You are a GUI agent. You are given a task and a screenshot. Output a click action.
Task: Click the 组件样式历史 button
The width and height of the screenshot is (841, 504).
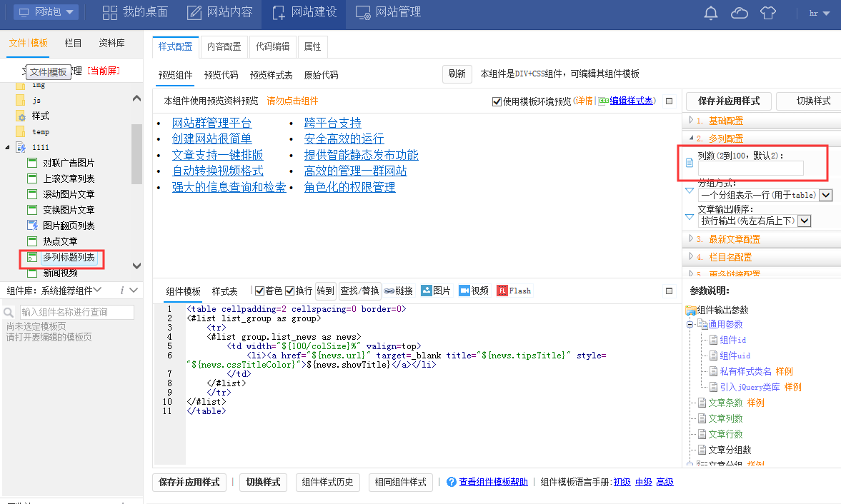[327, 483]
